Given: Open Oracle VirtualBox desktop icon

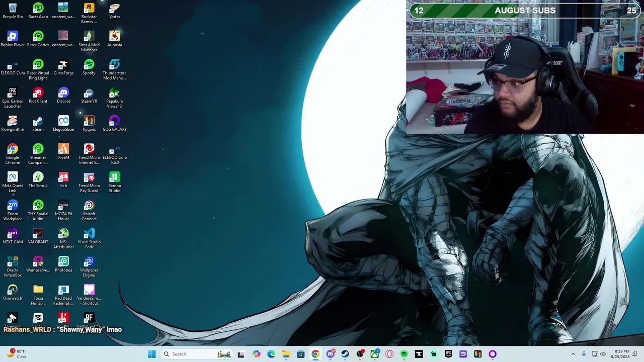Looking at the screenshot, I should [13, 266].
